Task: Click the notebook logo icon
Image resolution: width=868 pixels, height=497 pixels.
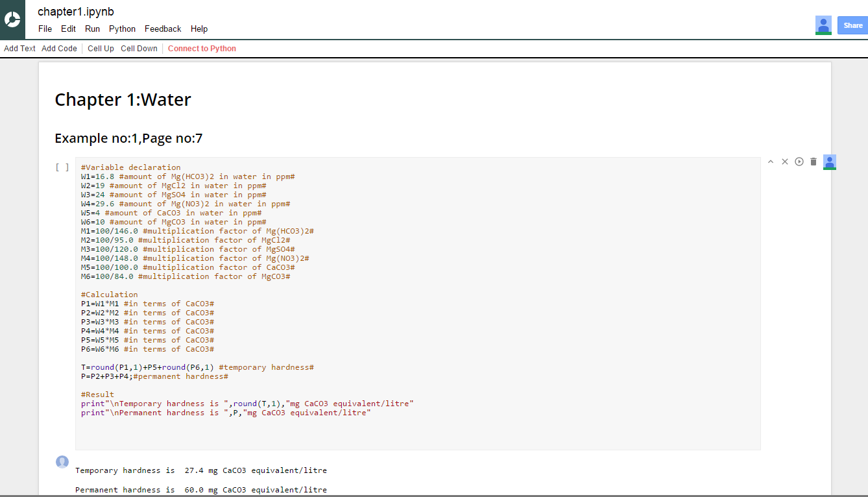Action: (x=12, y=19)
